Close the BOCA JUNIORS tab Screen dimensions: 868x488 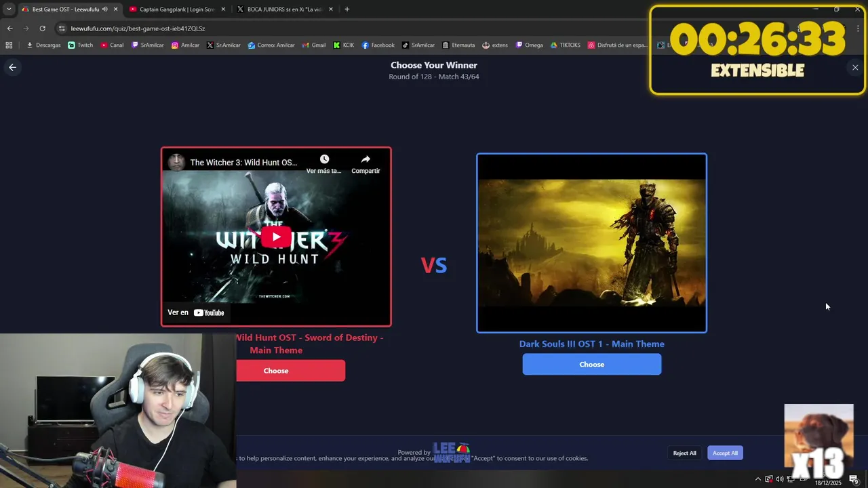pyautogui.click(x=331, y=9)
